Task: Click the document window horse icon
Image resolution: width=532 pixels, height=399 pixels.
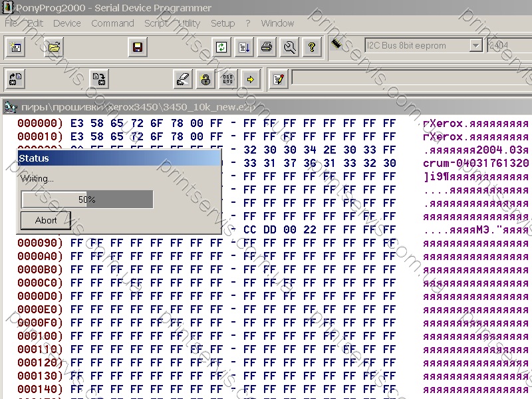Action: pos(11,107)
